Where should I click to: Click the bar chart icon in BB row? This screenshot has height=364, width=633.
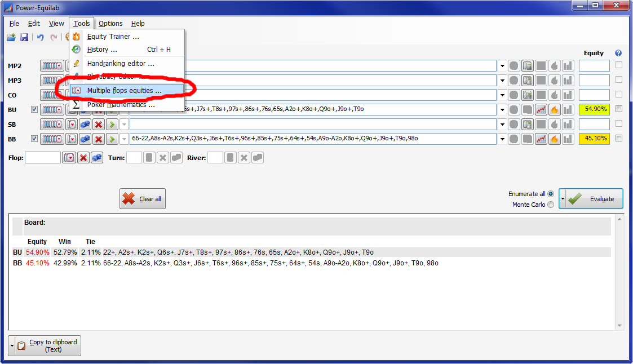coord(568,139)
